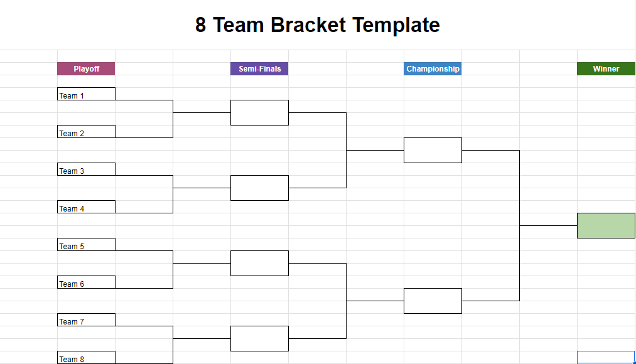Select the Team 8 cell

[x=86, y=358]
